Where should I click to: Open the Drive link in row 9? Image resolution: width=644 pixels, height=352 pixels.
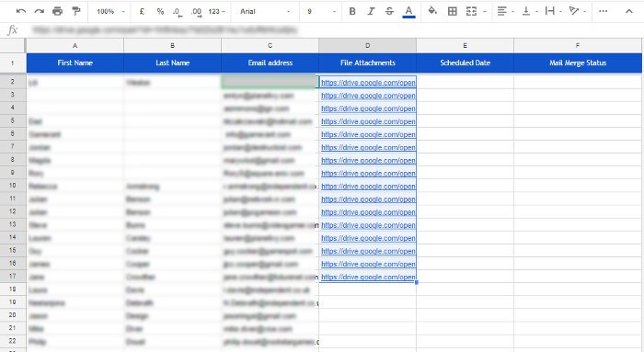[368, 173]
